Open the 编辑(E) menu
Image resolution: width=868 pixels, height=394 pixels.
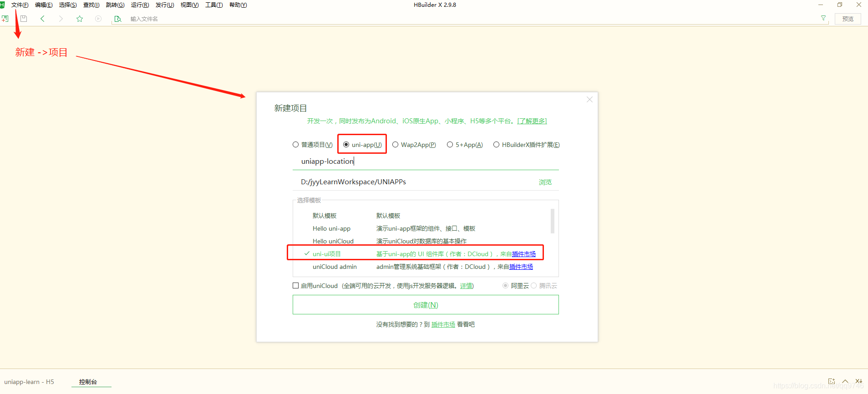coord(44,5)
